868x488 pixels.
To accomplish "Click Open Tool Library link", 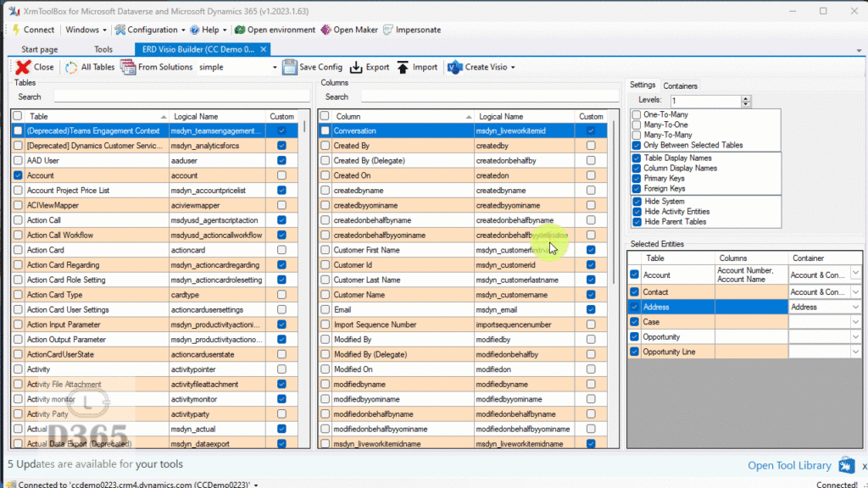I will pyautogui.click(x=789, y=465).
